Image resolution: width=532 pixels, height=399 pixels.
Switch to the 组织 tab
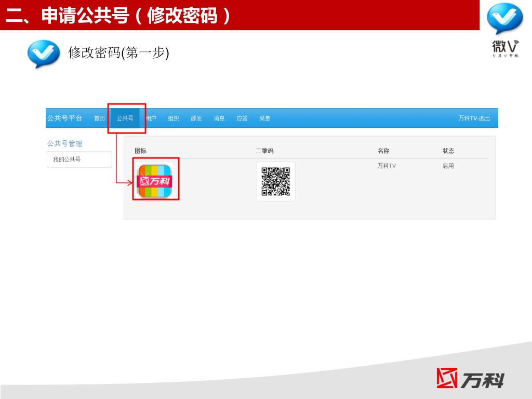174,118
